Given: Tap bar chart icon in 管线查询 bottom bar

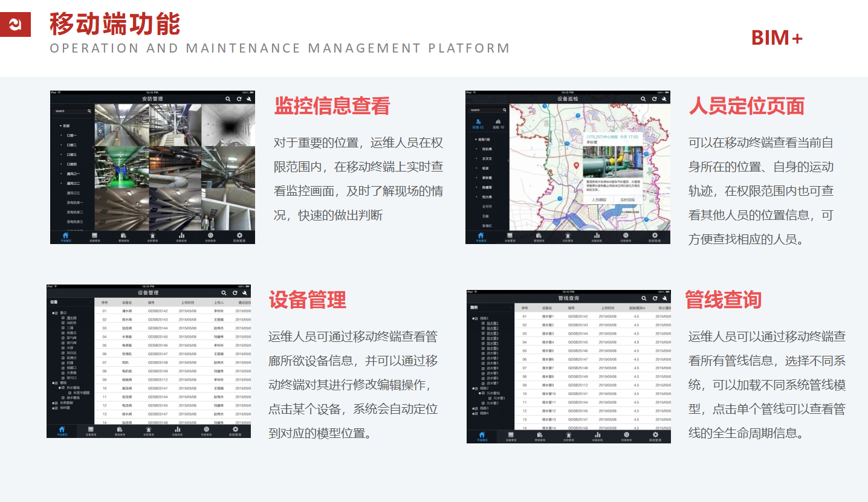Looking at the screenshot, I should click(597, 435).
